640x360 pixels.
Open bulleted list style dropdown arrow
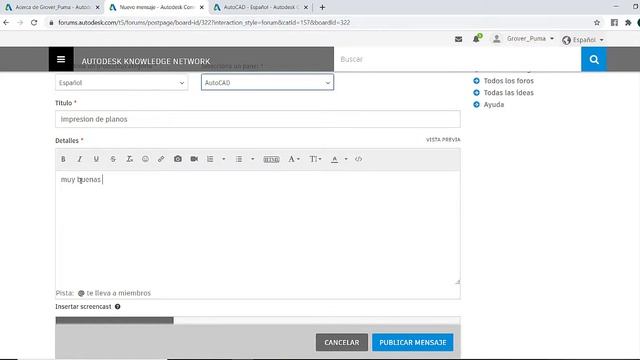click(253, 159)
